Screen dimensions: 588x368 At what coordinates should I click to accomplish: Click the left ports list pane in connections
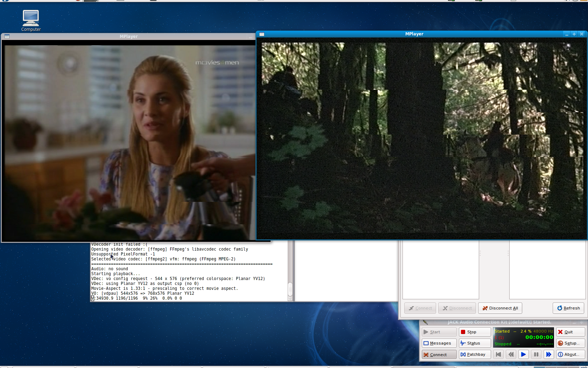point(441,270)
